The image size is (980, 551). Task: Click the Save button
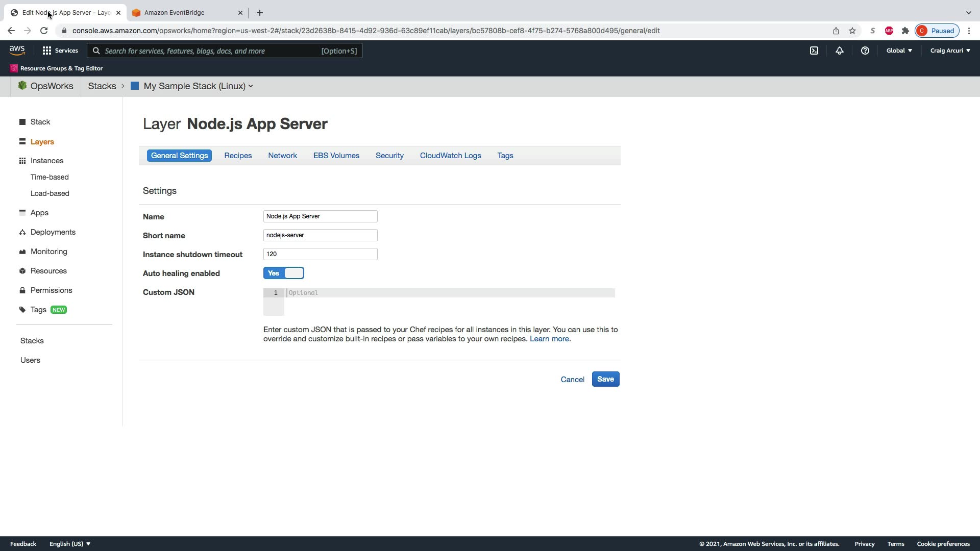pos(605,379)
